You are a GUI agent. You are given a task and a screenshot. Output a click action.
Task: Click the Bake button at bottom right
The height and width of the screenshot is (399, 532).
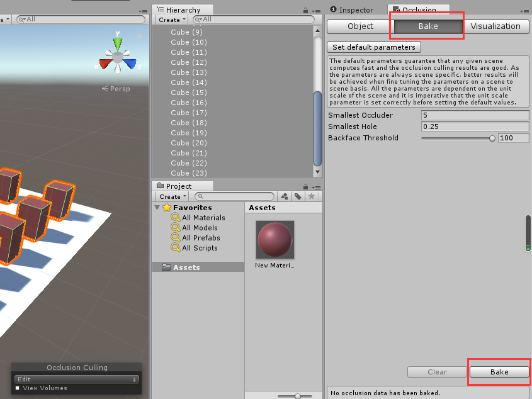point(499,372)
